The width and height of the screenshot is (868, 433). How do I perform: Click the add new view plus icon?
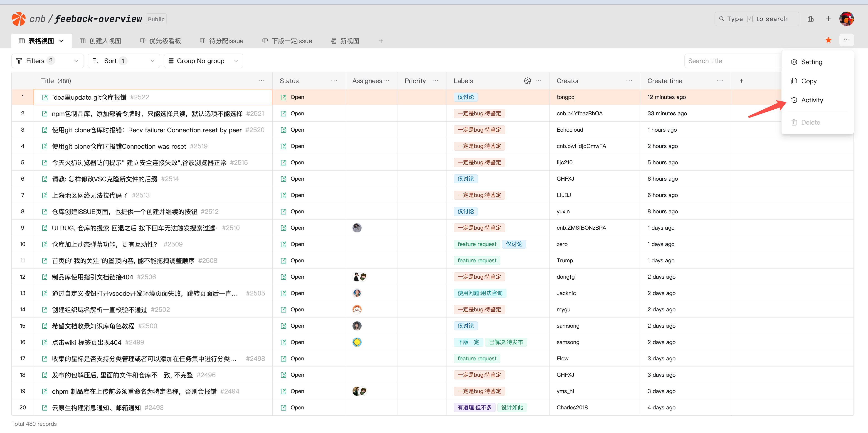[381, 41]
